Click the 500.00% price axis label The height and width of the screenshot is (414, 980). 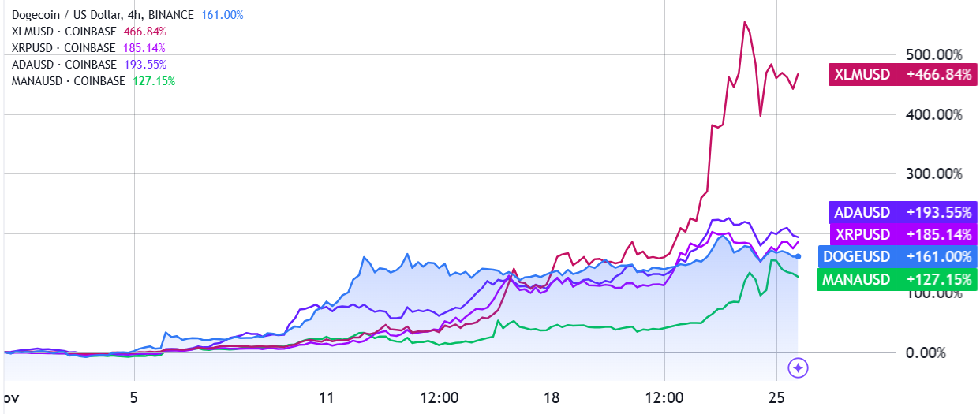tap(934, 54)
